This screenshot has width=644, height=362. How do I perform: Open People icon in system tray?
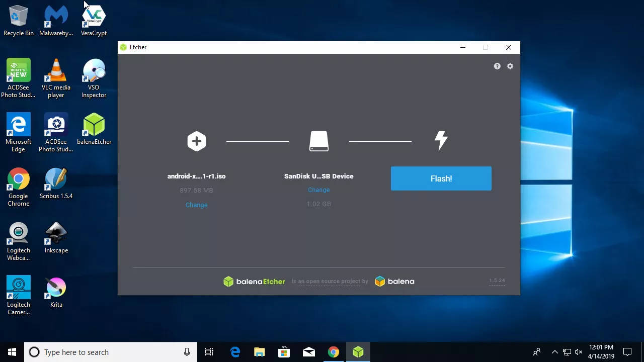pyautogui.click(x=537, y=352)
